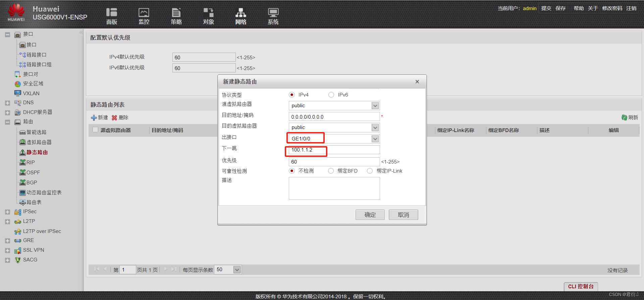The image size is (644, 300).
Task: Expand the GRE tree node
Action: tap(7, 241)
